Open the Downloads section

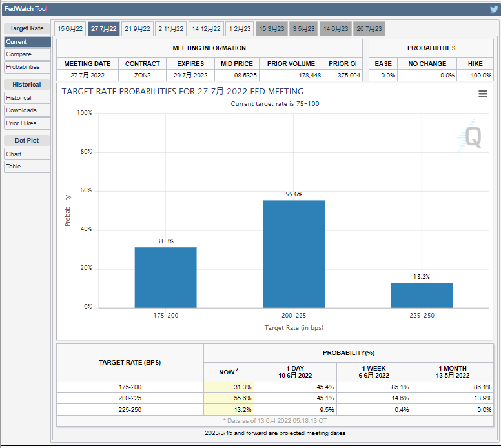[21, 110]
